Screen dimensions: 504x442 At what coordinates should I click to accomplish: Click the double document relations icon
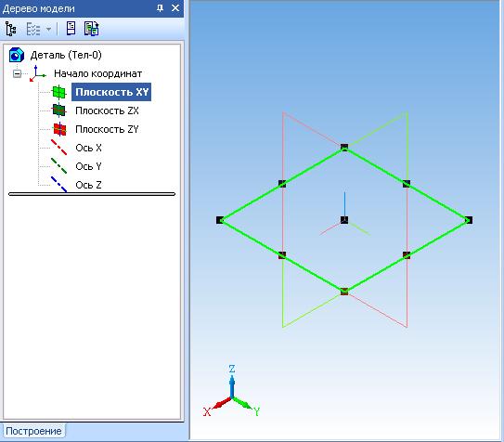[x=92, y=28]
